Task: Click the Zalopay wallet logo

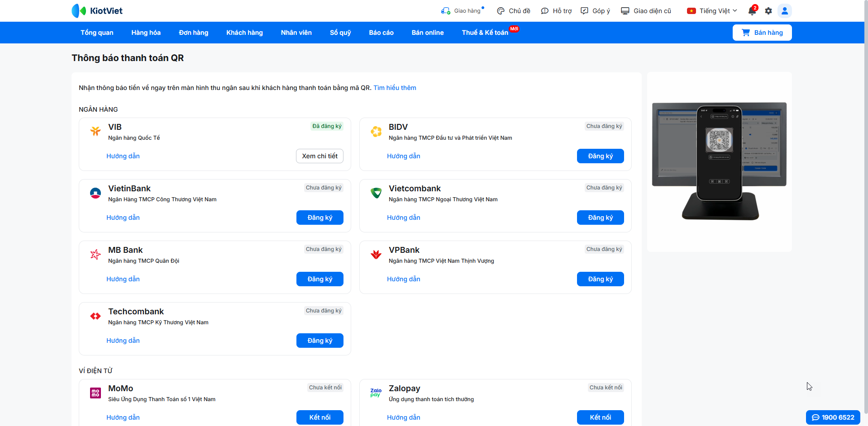Action: click(376, 393)
